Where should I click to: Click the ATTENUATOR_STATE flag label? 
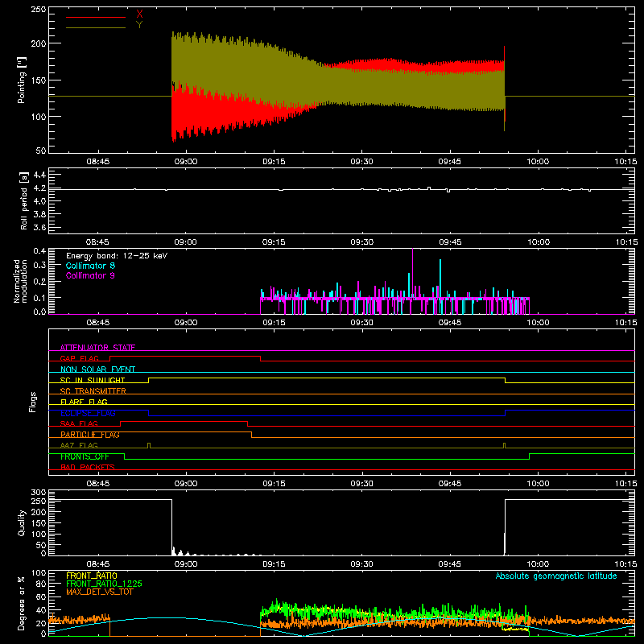97,348
